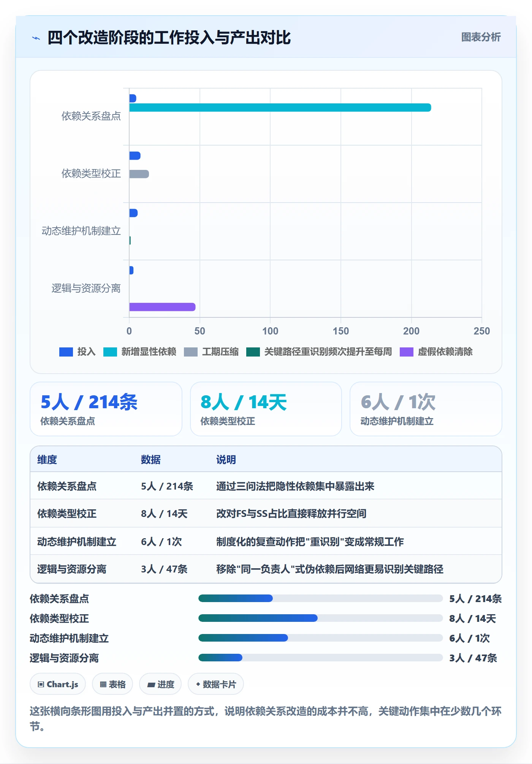Screen dimensions: 532x764
Task: Click the 逻辑与资源分离 progress bar
Action: pyautogui.click(x=320, y=658)
